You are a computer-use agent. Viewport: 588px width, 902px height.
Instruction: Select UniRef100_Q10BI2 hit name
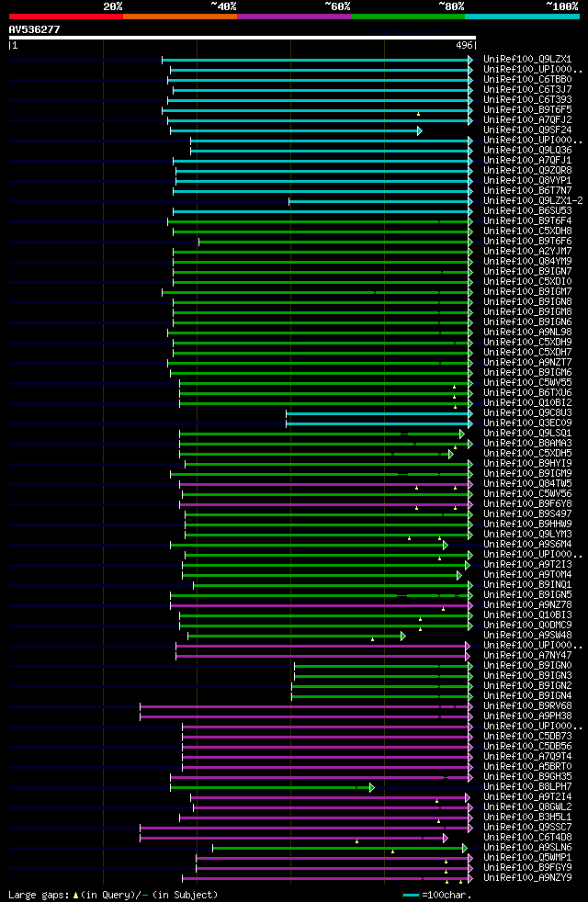click(x=527, y=402)
